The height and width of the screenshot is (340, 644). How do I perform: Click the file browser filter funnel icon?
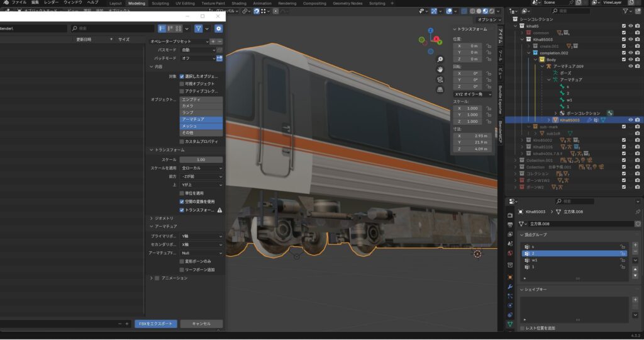pos(199,28)
